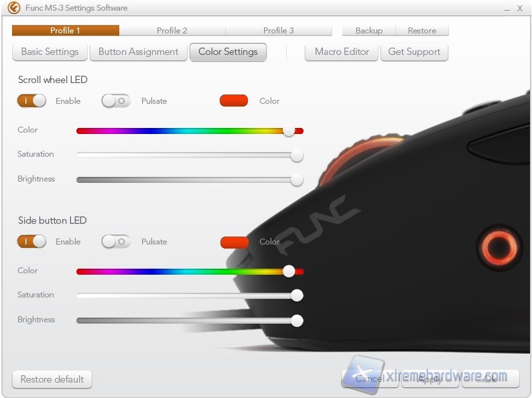
Task: Click the Restore default button
Action: coord(52,379)
